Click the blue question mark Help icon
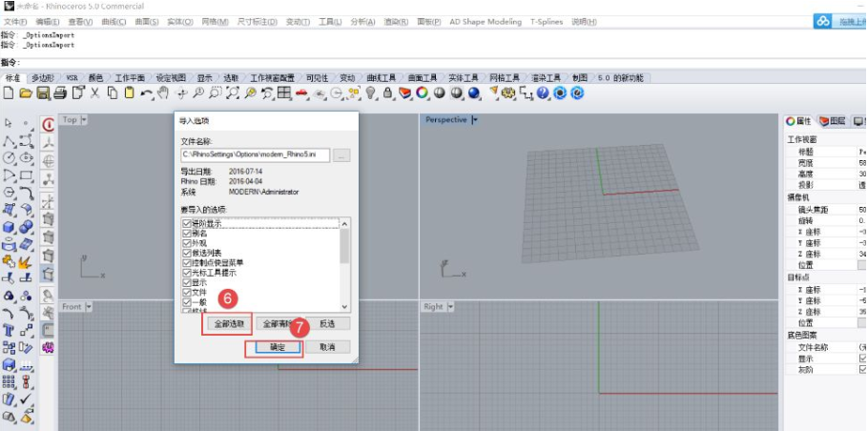Screen dimensions: 868x431 click(x=543, y=92)
